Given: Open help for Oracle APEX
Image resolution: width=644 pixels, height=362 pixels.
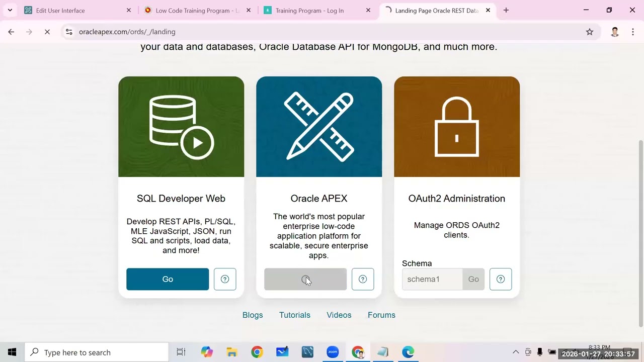Looking at the screenshot, I should [x=363, y=279].
